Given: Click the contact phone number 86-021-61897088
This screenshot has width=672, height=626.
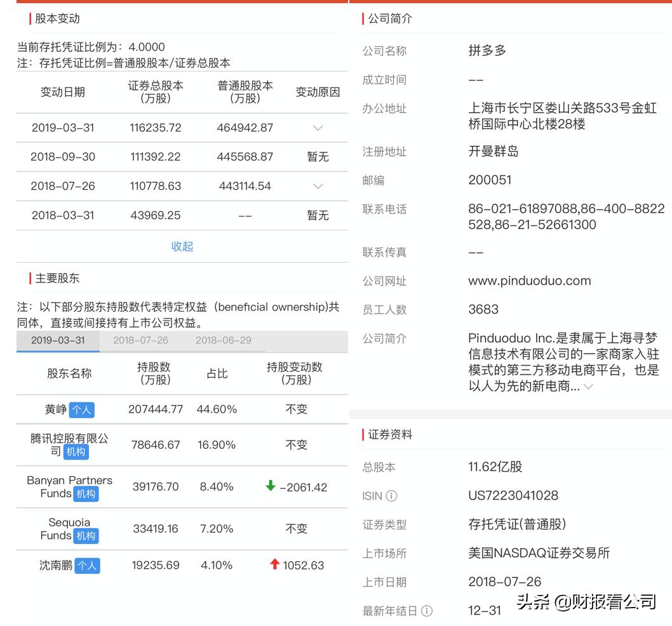Looking at the screenshot, I should [x=522, y=209].
